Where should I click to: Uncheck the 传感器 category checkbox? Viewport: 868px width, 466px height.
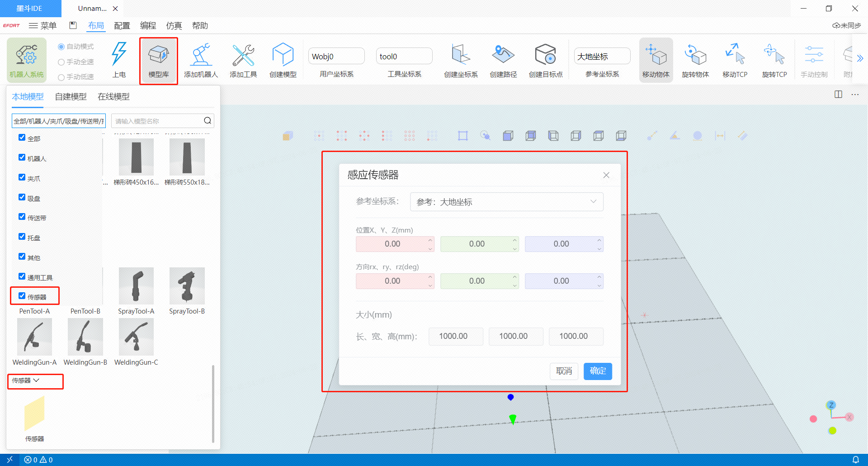[22, 296]
